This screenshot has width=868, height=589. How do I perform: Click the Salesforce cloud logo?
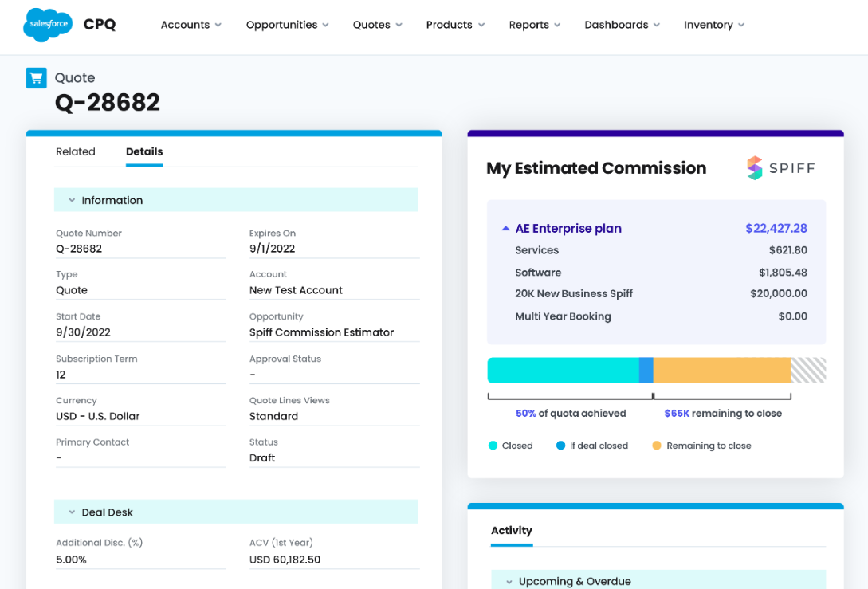(48, 25)
